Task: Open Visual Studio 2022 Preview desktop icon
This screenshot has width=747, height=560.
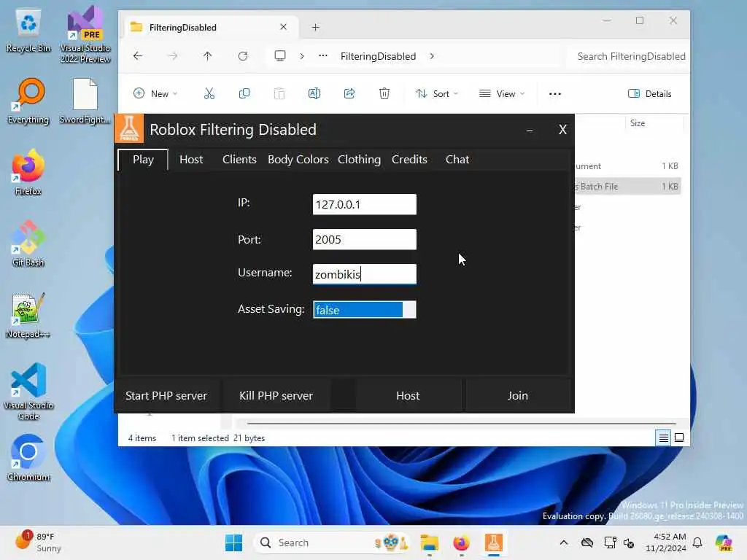Action: click(x=85, y=34)
